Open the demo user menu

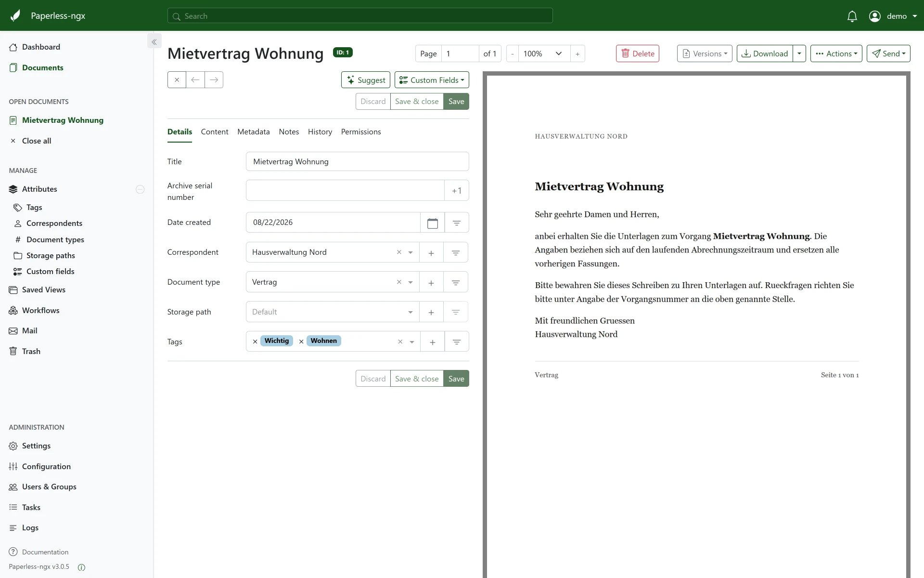893,16
